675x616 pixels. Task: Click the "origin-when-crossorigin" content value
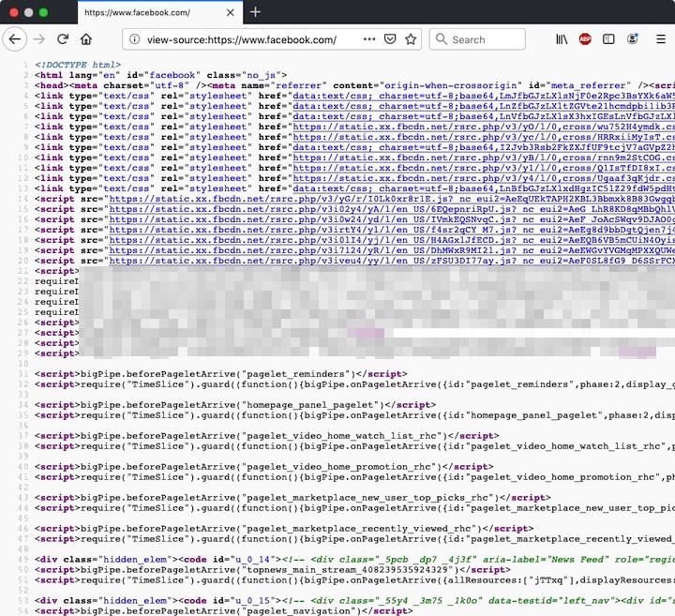click(x=450, y=85)
